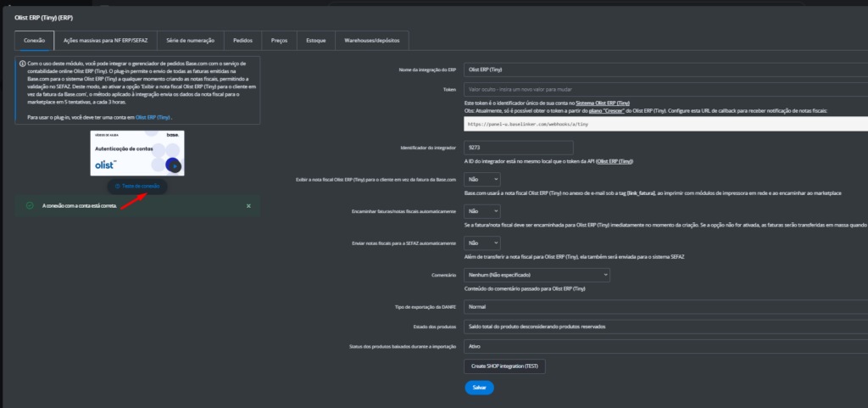Click the info icon in the description box
868x408 pixels.
pos(22,64)
